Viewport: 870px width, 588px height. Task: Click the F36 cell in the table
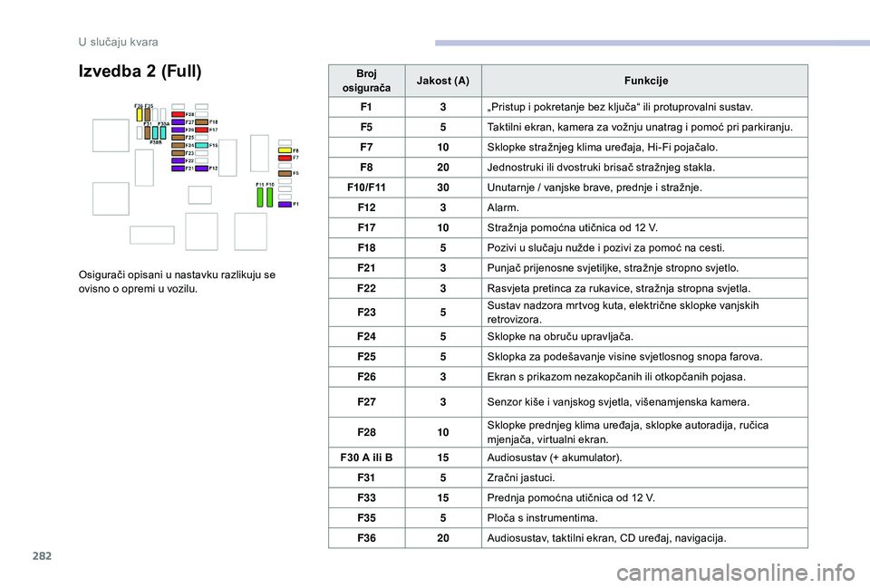[x=366, y=538]
